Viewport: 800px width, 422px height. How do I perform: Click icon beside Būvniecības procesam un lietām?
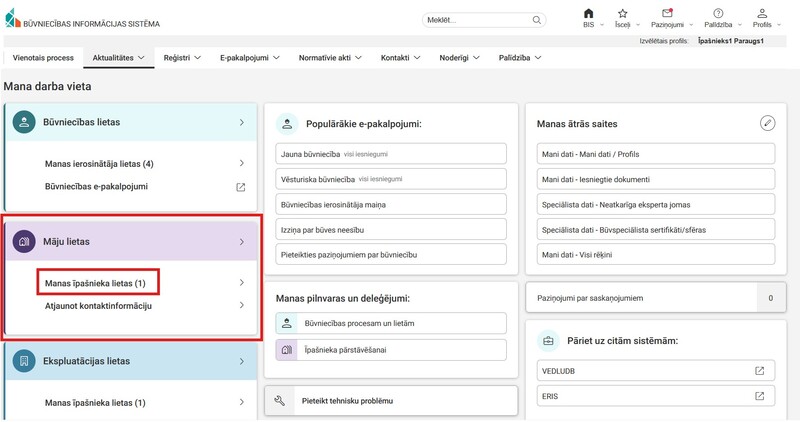(287, 324)
